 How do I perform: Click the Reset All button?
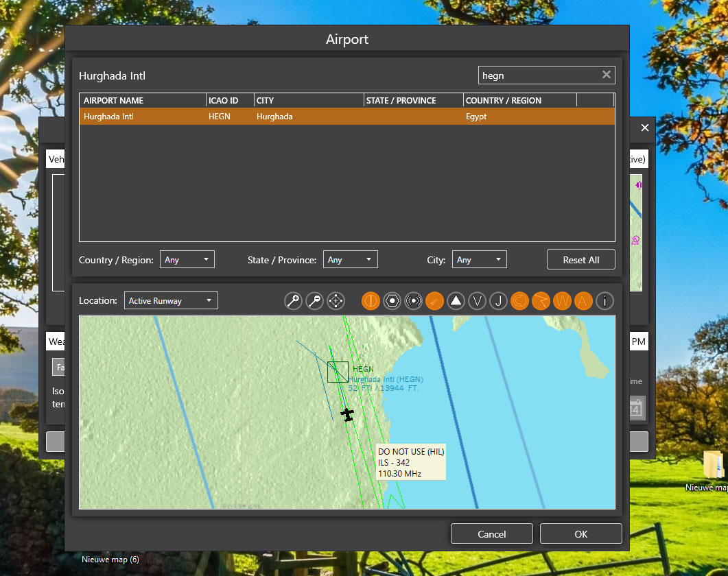tap(580, 260)
